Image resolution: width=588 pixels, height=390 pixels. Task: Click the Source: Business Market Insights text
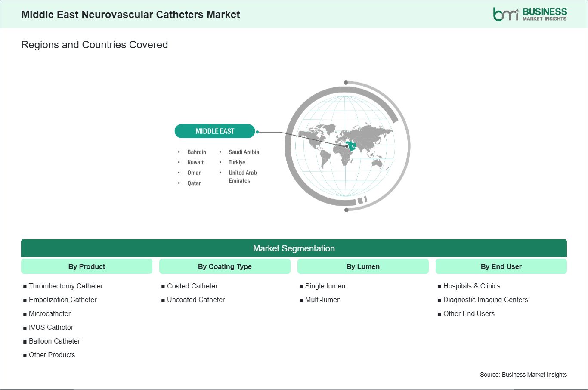pos(523,375)
